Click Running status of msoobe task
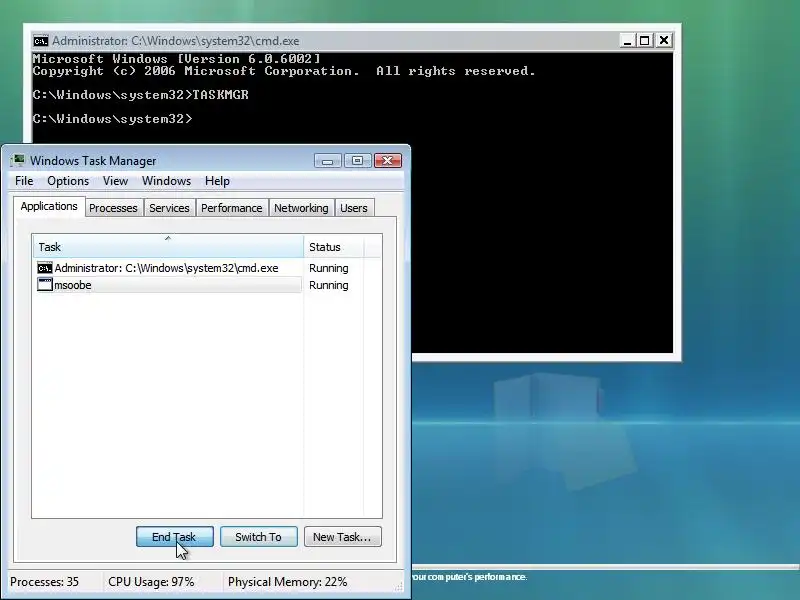 point(329,285)
